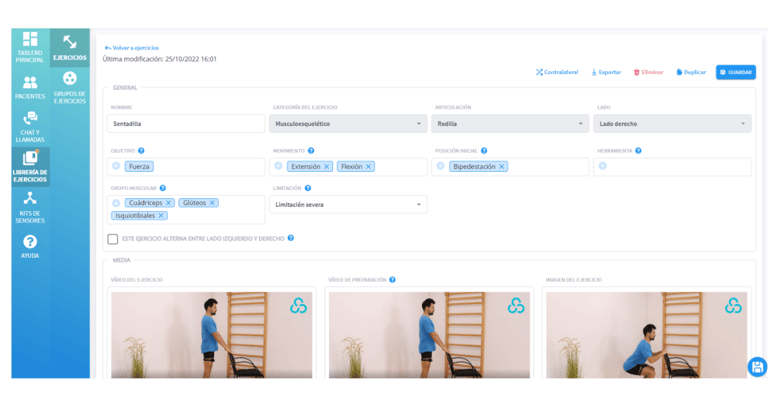Click the Guardar button
The height and width of the screenshot is (407, 779).
[736, 72]
